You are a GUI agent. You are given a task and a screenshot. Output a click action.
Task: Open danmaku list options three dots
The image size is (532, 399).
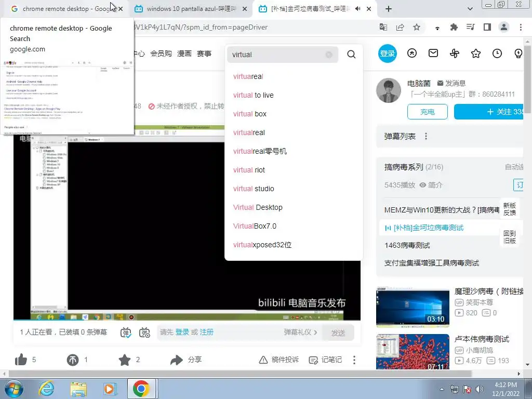point(426,137)
